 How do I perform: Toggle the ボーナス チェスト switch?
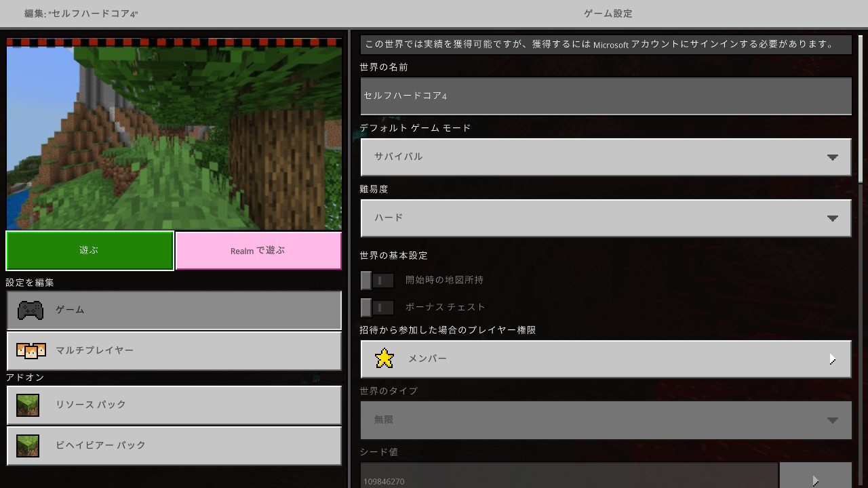pyautogui.click(x=378, y=307)
